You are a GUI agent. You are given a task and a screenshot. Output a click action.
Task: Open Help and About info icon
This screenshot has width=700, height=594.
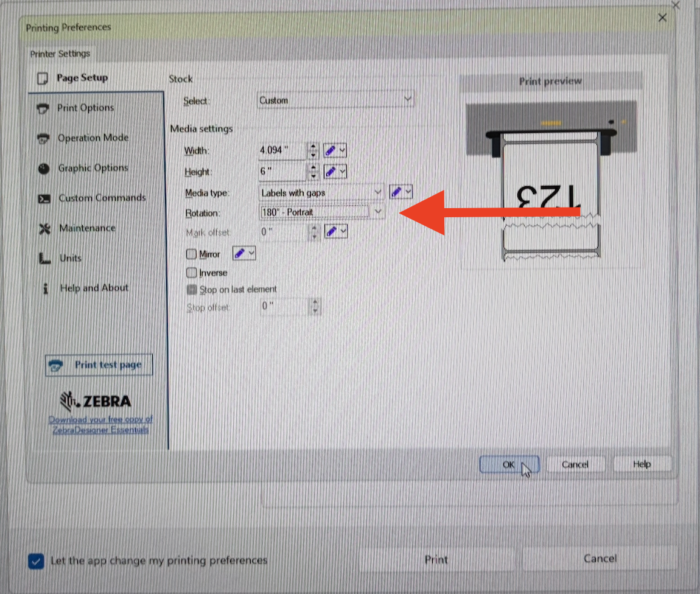coord(46,288)
